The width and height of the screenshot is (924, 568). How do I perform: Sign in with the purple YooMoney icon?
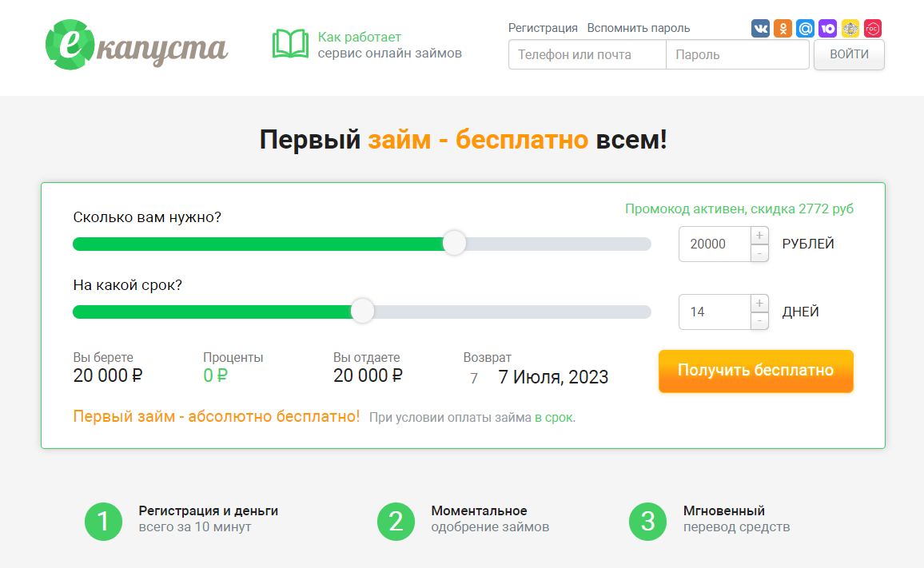click(x=827, y=28)
